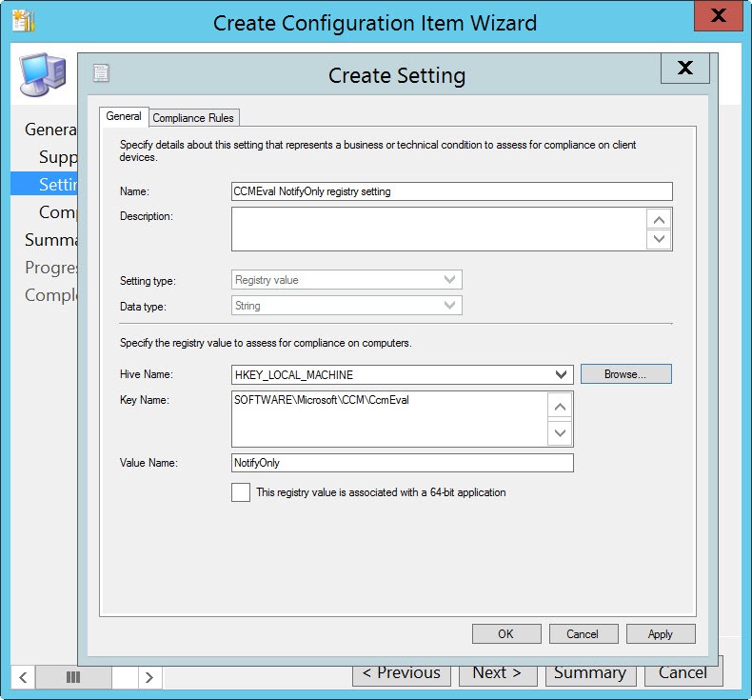Click into the Name text field
752x700 pixels.
451,191
